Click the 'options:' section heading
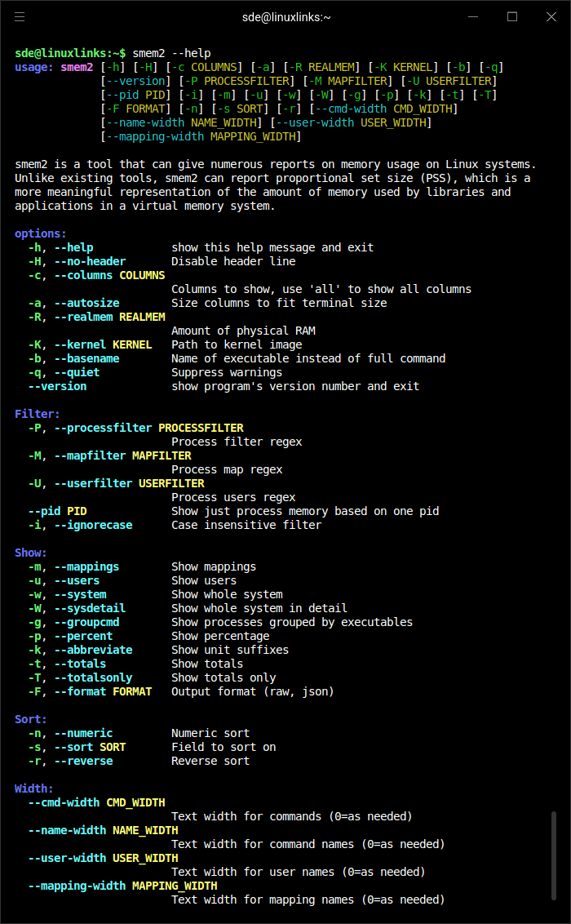 pyautogui.click(x=41, y=234)
